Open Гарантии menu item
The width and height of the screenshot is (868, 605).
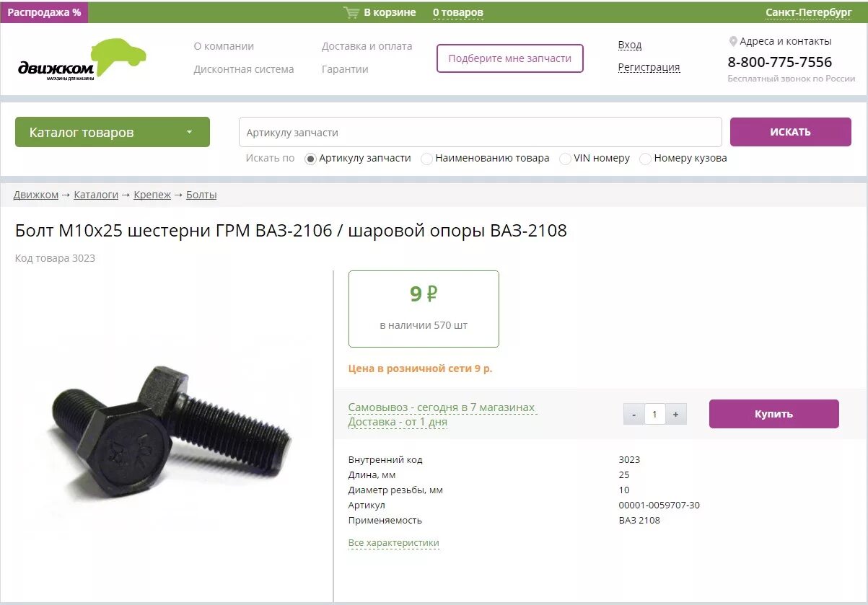pyautogui.click(x=345, y=69)
